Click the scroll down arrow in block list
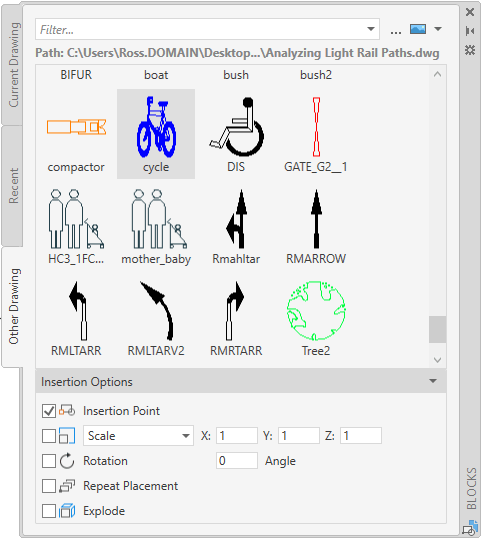482x538 pixels. (x=437, y=360)
